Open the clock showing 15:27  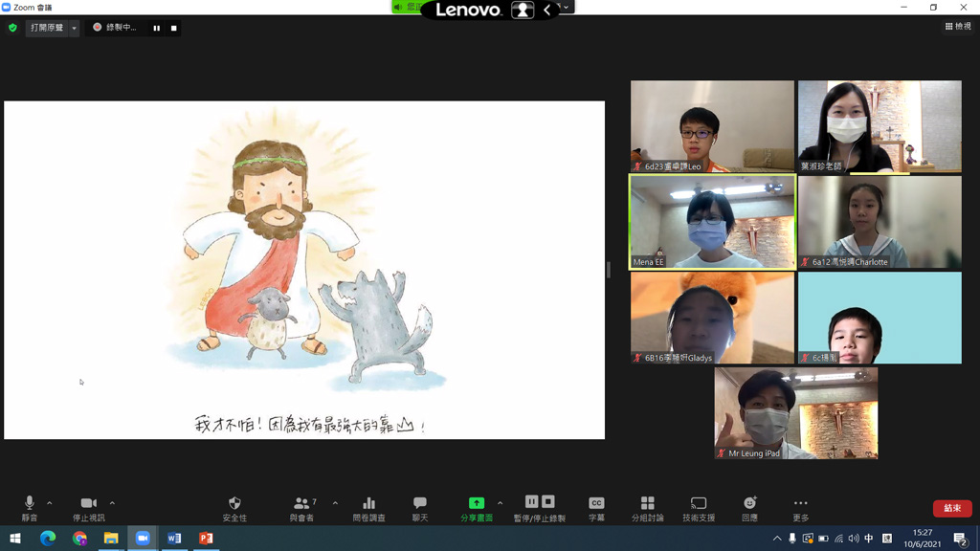[922, 539]
